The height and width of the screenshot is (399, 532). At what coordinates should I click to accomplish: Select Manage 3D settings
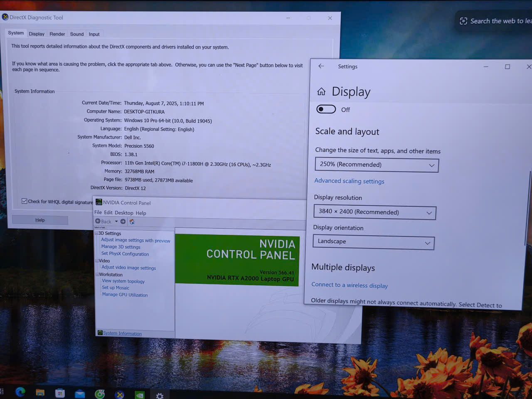tap(121, 247)
